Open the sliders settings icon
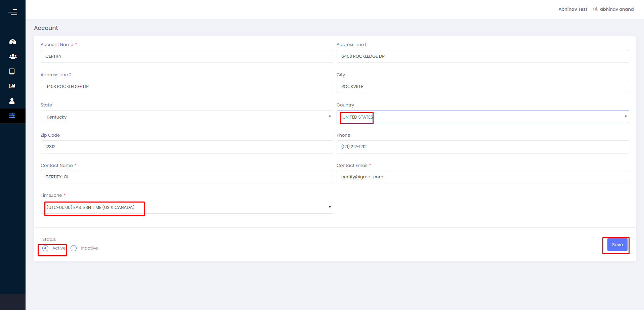644x310 pixels. (x=12, y=116)
